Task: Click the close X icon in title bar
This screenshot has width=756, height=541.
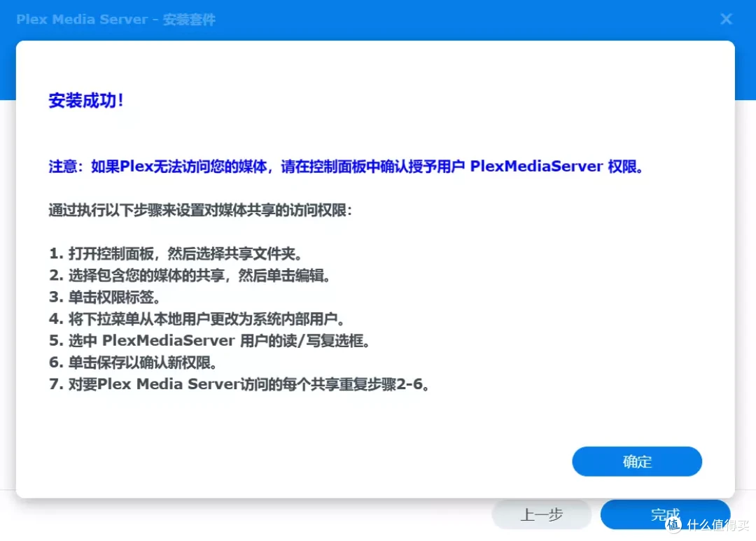Action: pos(726,19)
